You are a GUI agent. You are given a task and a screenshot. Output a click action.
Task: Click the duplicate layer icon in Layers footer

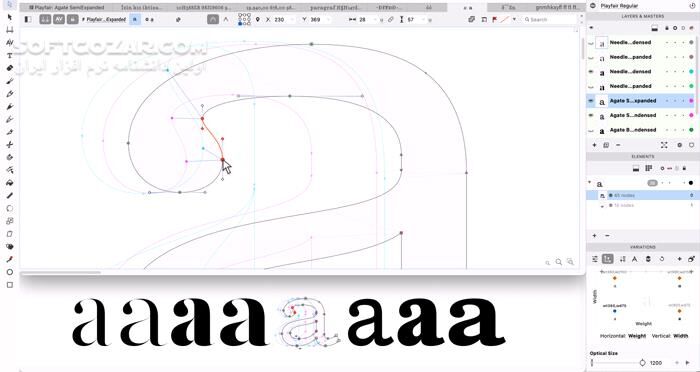(x=606, y=145)
